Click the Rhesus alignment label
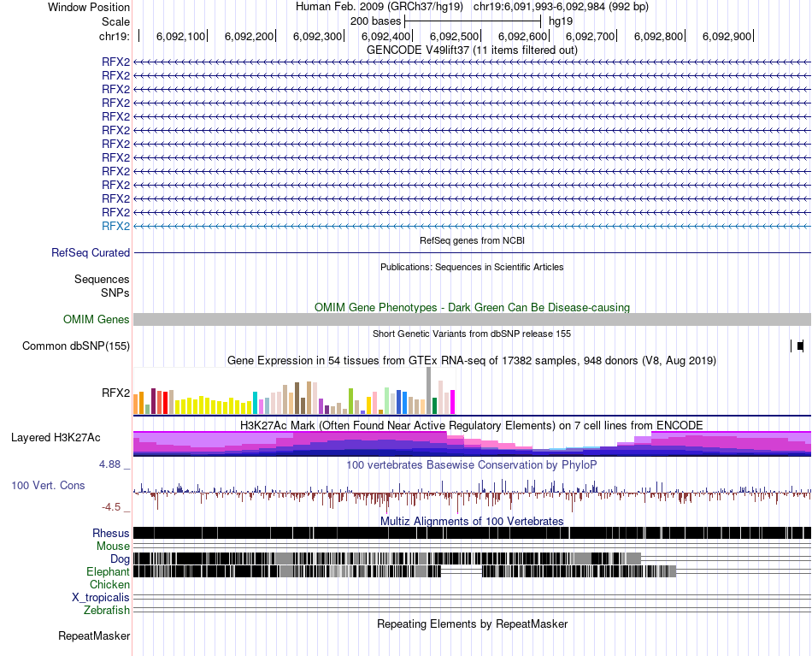Image resolution: width=812 pixels, height=656 pixels. pyautogui.click(x=111, y=533)
